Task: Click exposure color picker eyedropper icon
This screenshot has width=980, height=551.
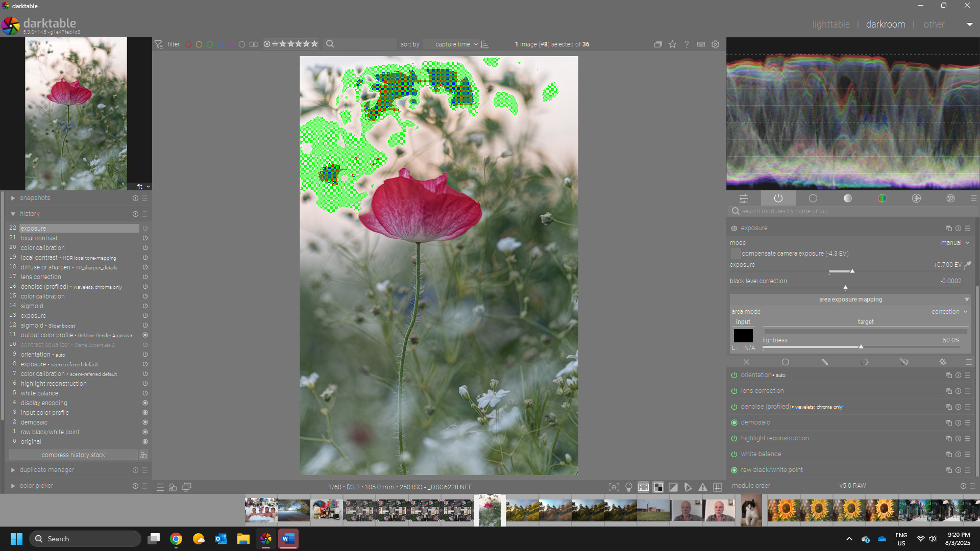Action: [x=968, y=265]
